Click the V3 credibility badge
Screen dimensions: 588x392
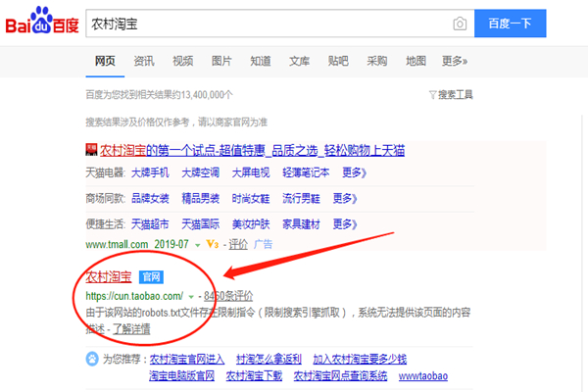pos(213,245)
